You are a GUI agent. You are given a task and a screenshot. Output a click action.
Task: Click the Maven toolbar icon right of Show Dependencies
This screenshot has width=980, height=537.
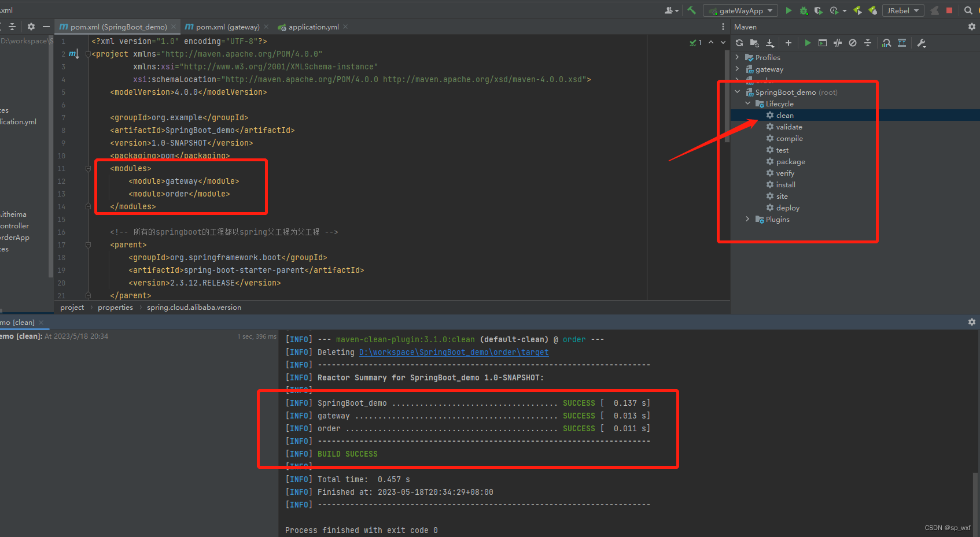(x=902, y=43)
